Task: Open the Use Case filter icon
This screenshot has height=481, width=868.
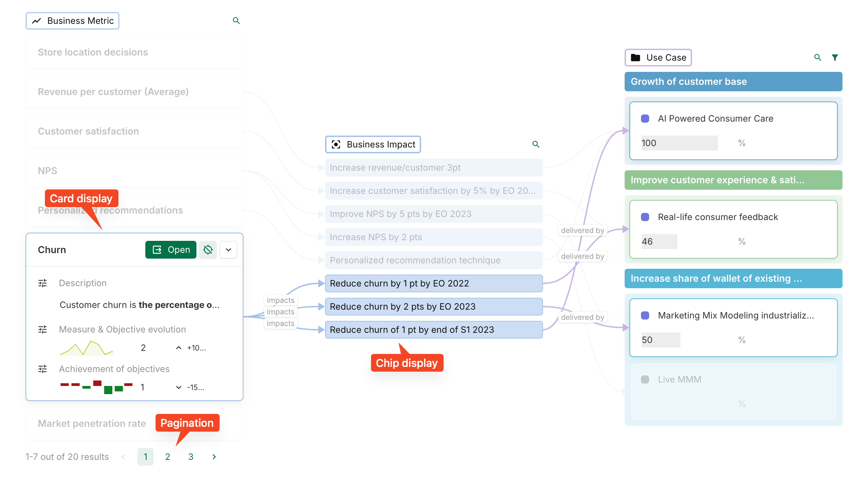Action: [x=835, y=58]
